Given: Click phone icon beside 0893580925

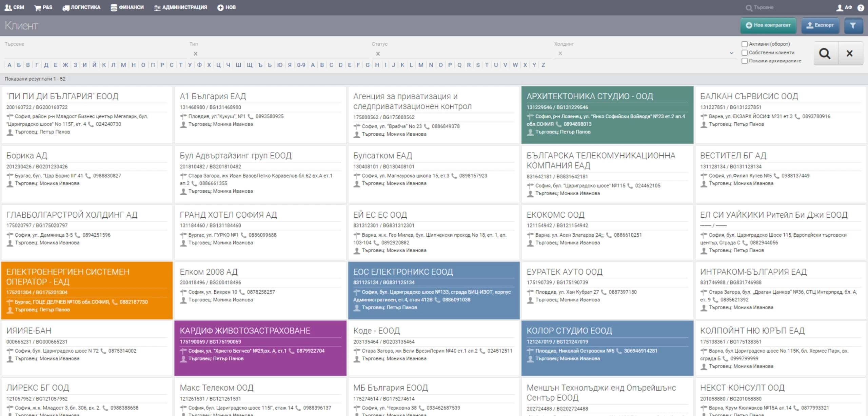Looking at the screenshot, I should click(251, 116).
